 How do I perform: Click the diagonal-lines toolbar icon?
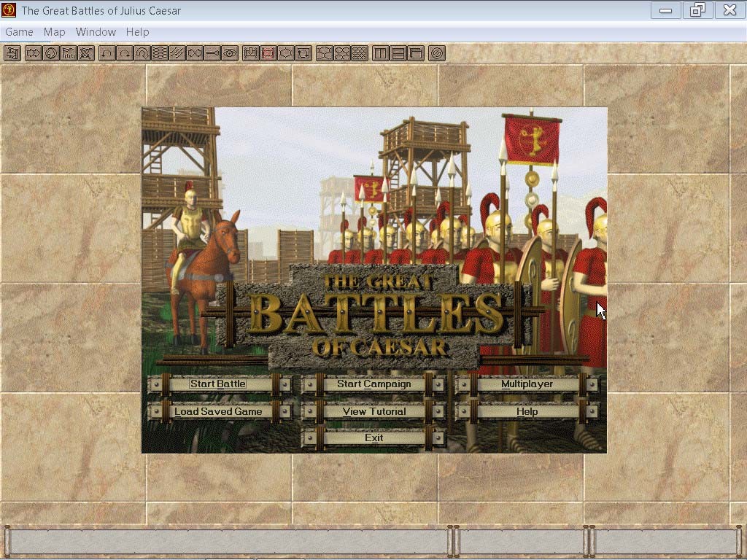point(177,52)
